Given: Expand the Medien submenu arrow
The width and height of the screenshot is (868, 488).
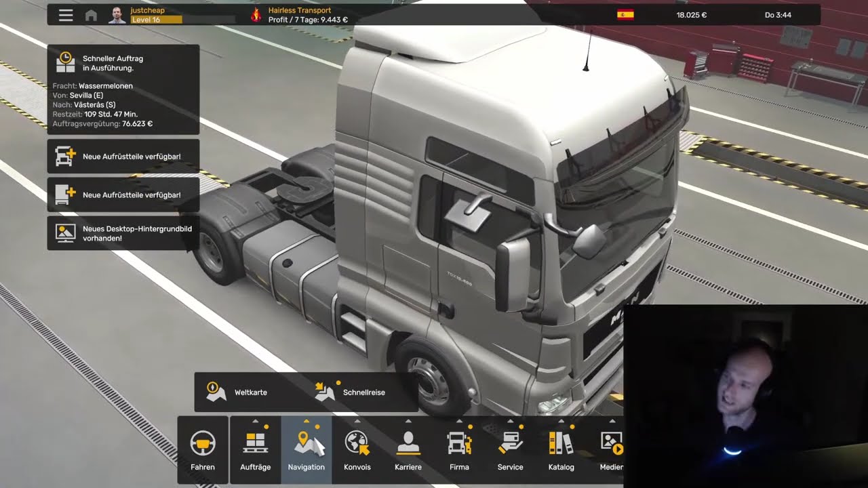Looking at the screenshot, I should (612, 421).
